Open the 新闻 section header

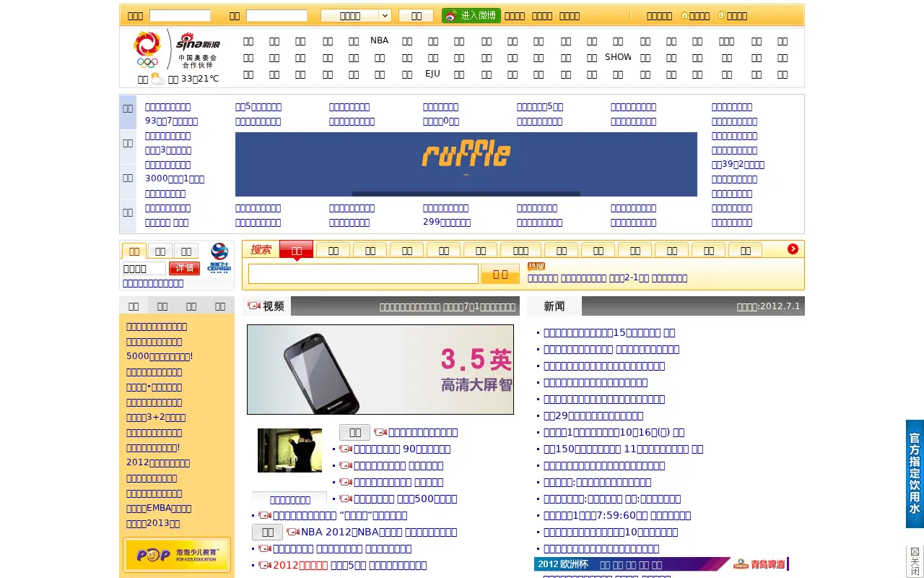coord(554,306)
